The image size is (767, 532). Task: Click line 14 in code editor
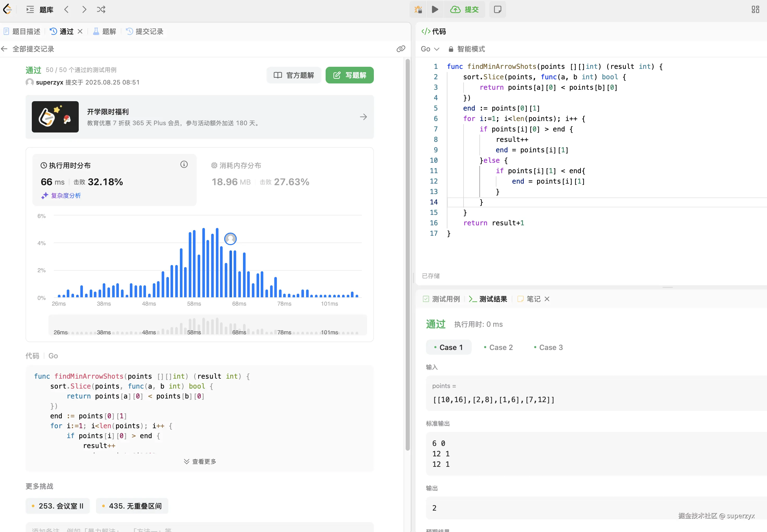click(607, 202)
